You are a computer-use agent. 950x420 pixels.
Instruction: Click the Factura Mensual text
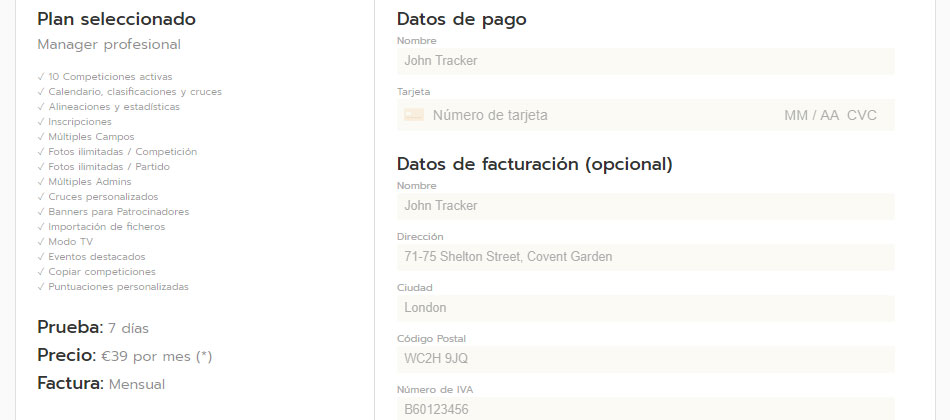coord(100,383)
